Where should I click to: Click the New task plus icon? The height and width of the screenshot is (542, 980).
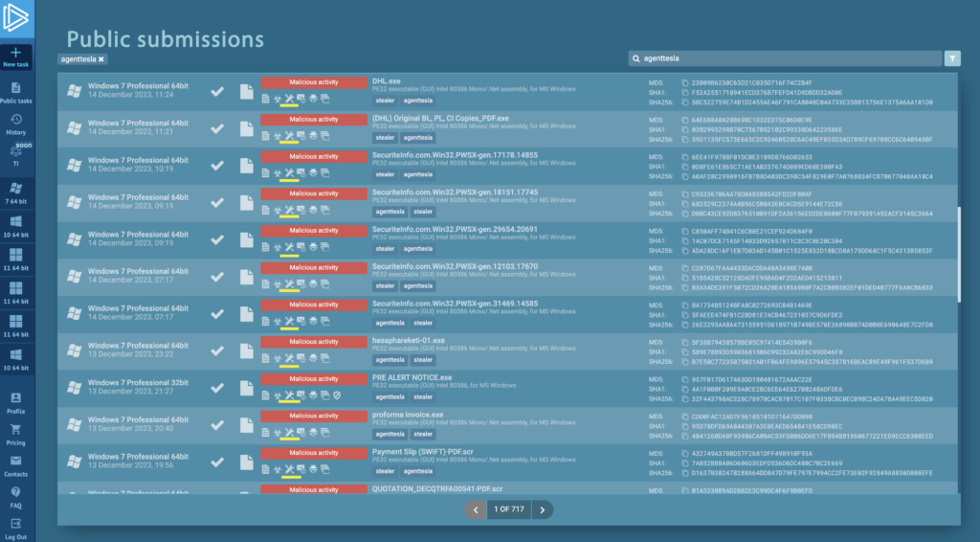[x=16, y=52]
